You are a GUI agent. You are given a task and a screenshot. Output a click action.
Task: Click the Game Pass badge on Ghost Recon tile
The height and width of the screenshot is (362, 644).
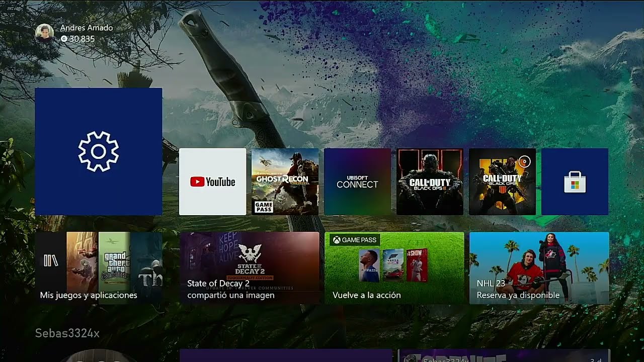264,207
